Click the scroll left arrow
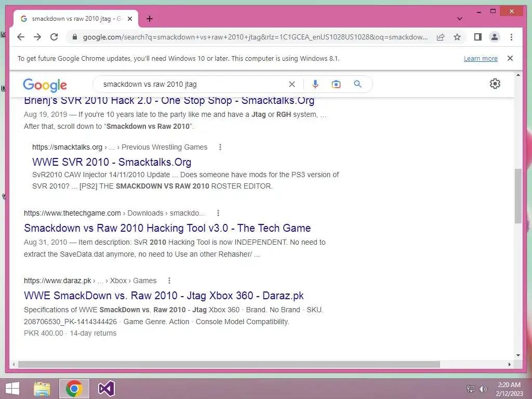Viewport: 532px width, 399px height. [14, 364]
